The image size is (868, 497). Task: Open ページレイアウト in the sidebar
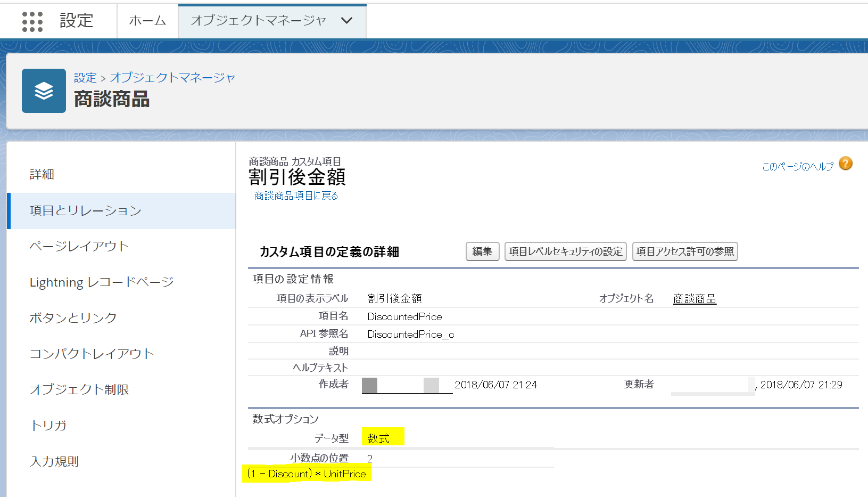[x=80, y=246]
